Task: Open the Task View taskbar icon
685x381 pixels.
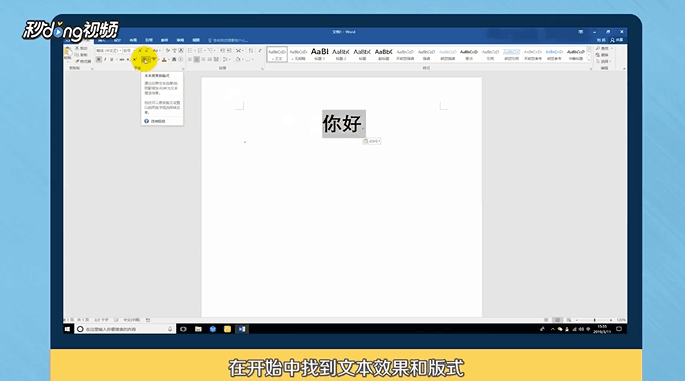Action: [183, 329]
